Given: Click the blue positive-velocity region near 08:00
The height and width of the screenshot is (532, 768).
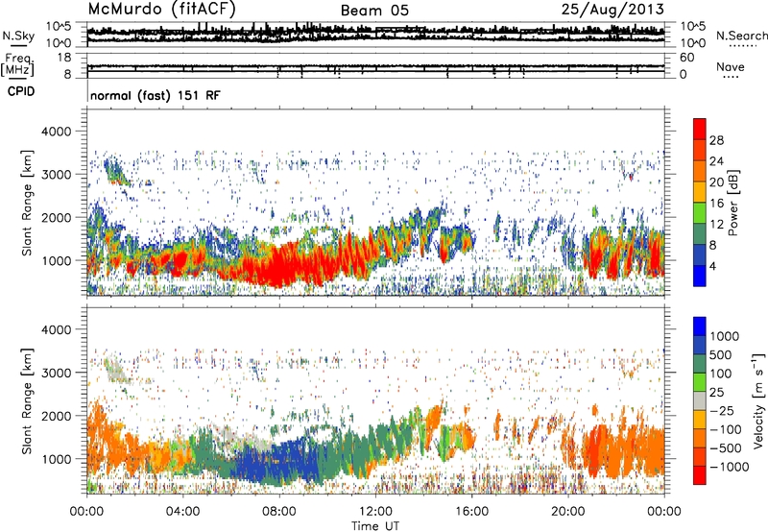Looking at the screenshot, I should point(278,461).
